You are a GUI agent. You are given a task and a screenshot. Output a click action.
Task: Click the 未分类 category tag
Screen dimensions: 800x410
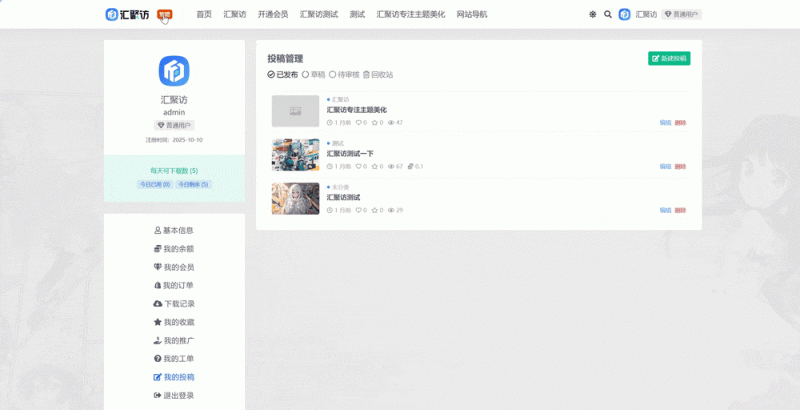(338, 187)
